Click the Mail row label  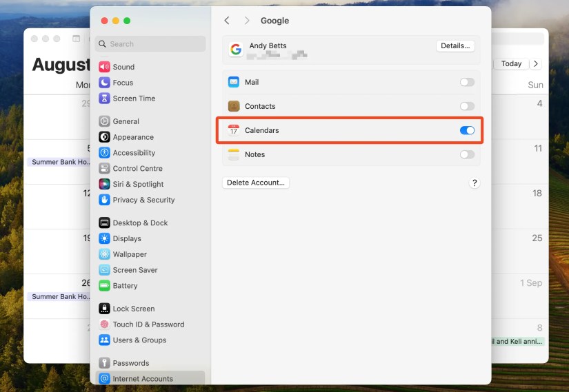point(252,82)
